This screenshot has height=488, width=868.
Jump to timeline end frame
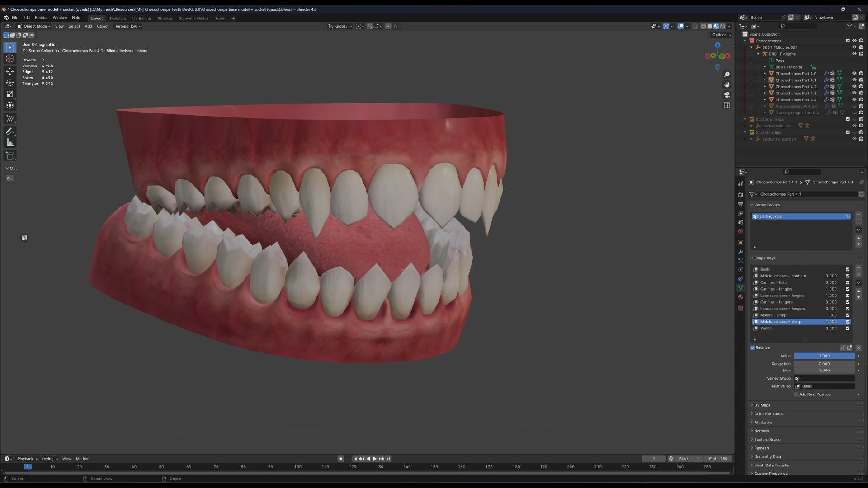(388, 459)
